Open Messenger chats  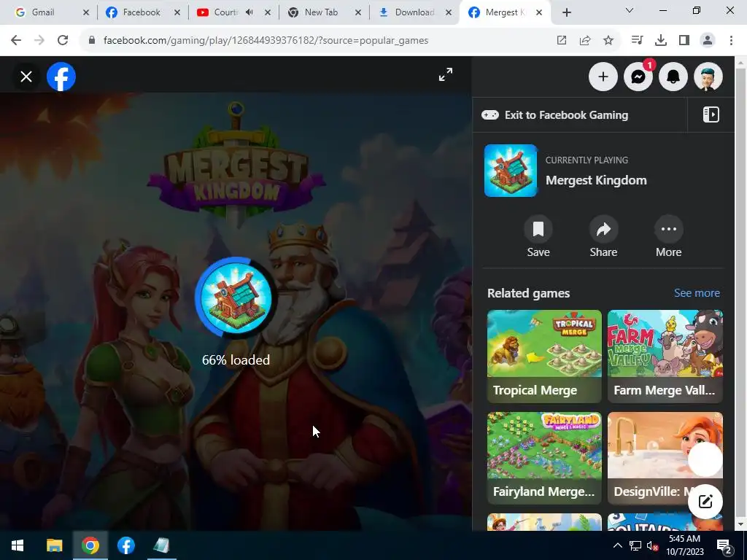coord(638,77)
